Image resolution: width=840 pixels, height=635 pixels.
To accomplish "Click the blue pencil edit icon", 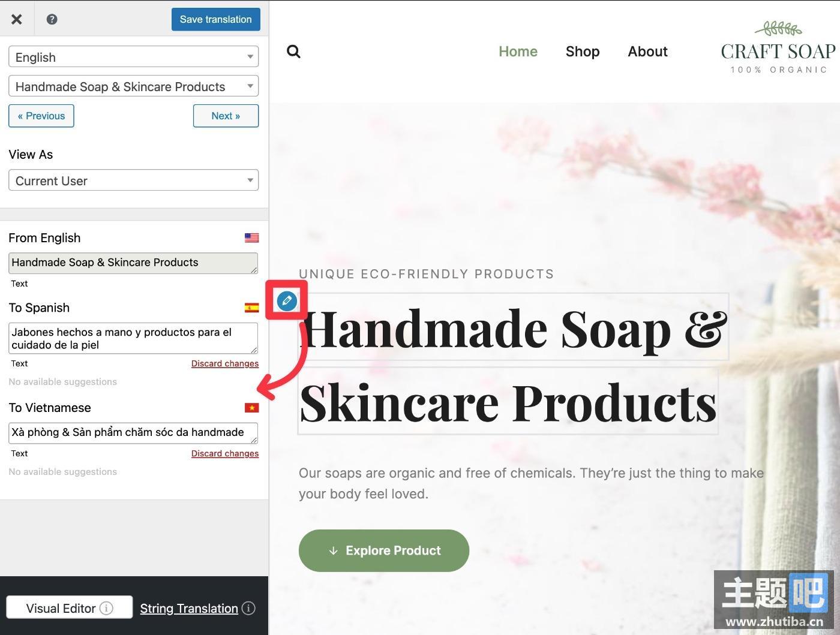I will [287, 300].
